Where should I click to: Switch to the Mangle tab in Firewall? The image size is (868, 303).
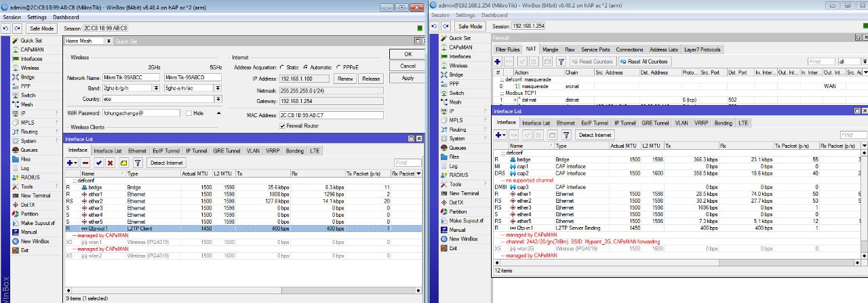point(550,49)
